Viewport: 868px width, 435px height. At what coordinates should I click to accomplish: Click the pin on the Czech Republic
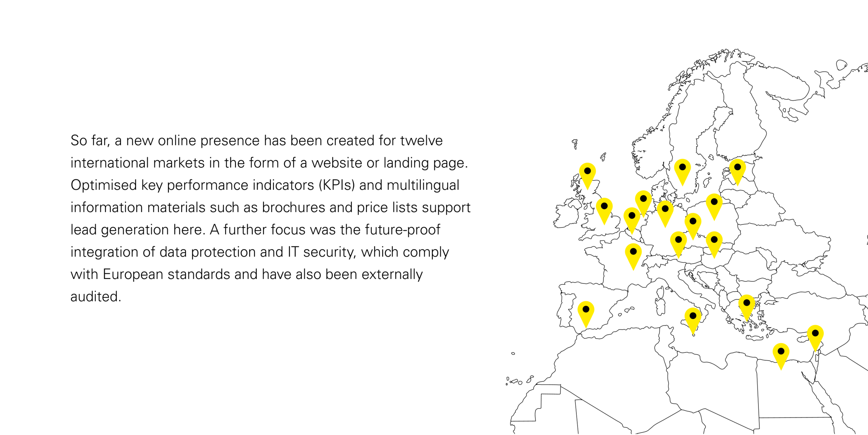coord(693,225)
